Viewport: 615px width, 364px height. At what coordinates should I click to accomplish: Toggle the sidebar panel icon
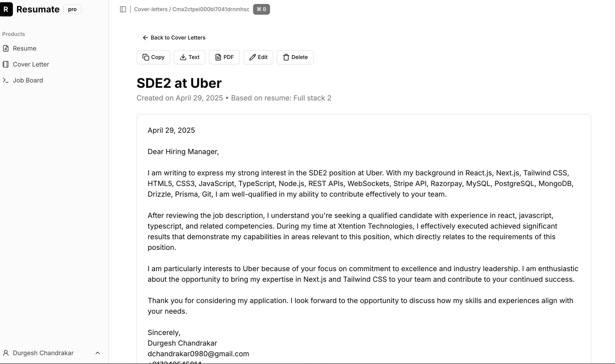coord(123,9)
